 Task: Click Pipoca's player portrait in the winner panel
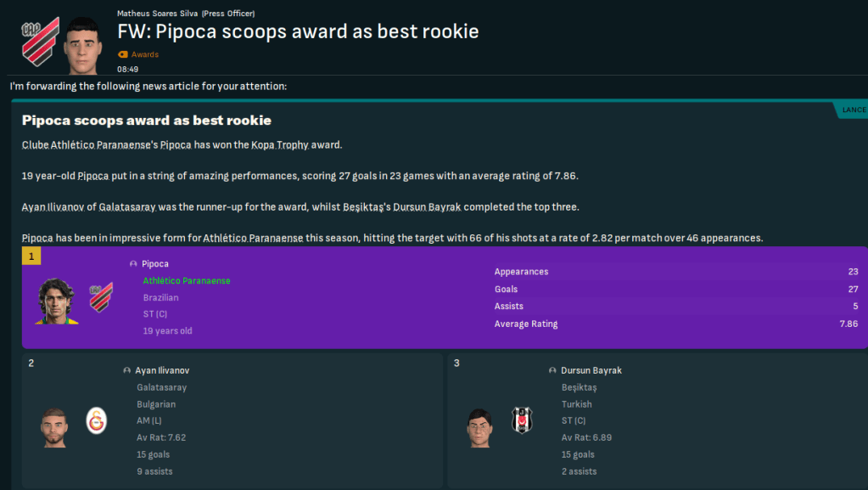point(57,301)
